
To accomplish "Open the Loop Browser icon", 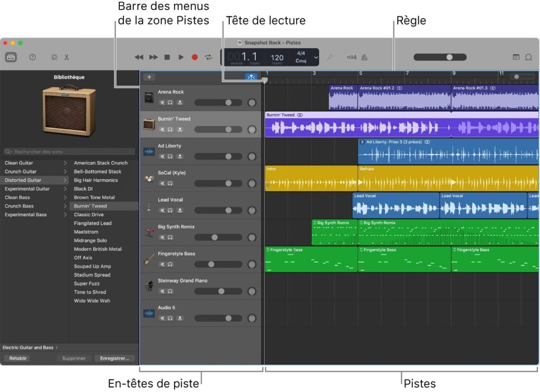I will click(x=528, y=57).
